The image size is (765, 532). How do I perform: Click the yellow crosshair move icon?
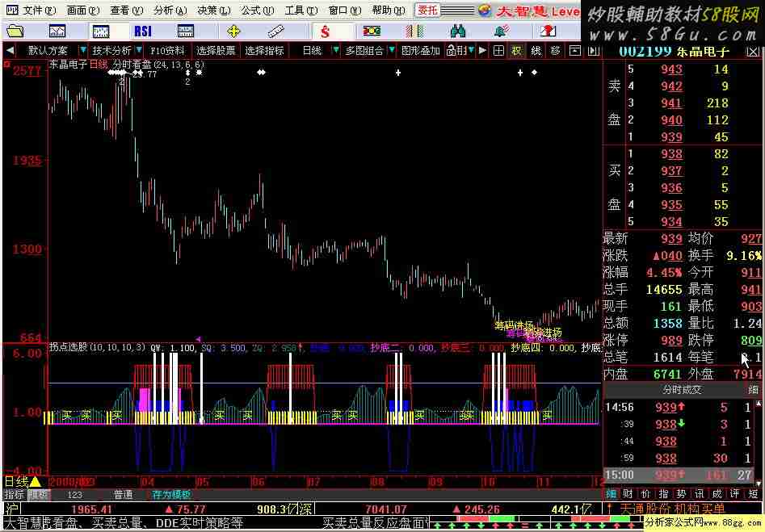234,31
